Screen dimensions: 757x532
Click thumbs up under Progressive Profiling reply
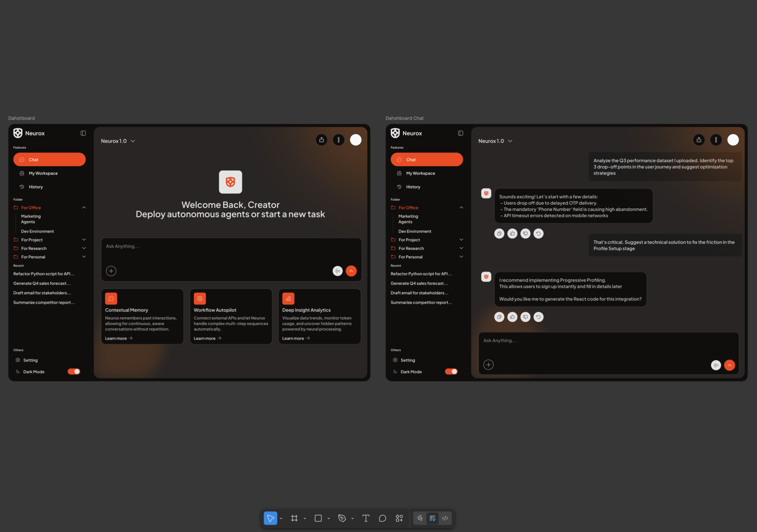pyautogui.click(x=512, y=317)
